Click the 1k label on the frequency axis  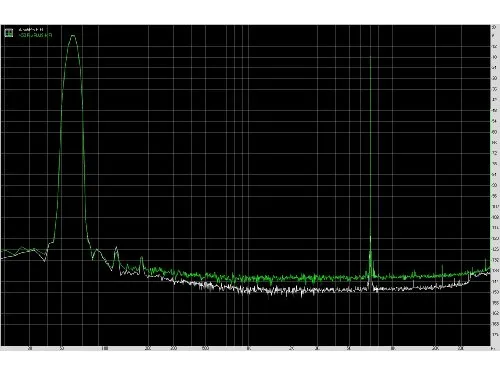coord(249,349)
